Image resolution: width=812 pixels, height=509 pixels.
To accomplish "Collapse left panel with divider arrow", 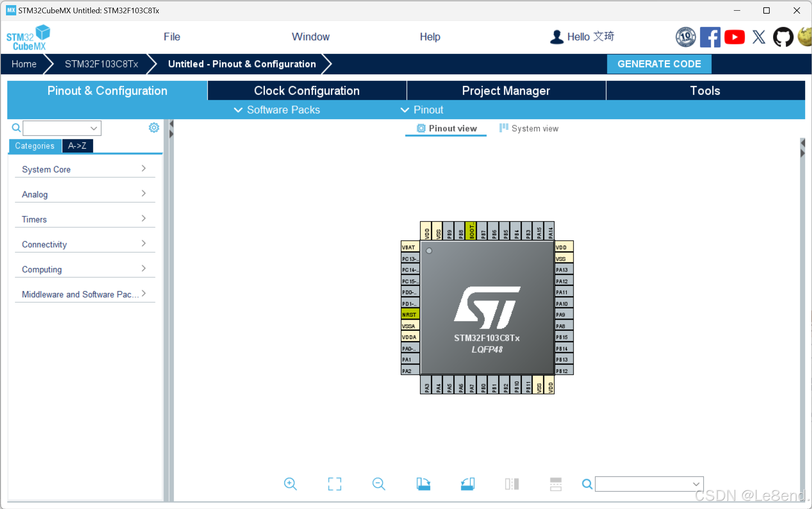I will (x=171, y=124).
